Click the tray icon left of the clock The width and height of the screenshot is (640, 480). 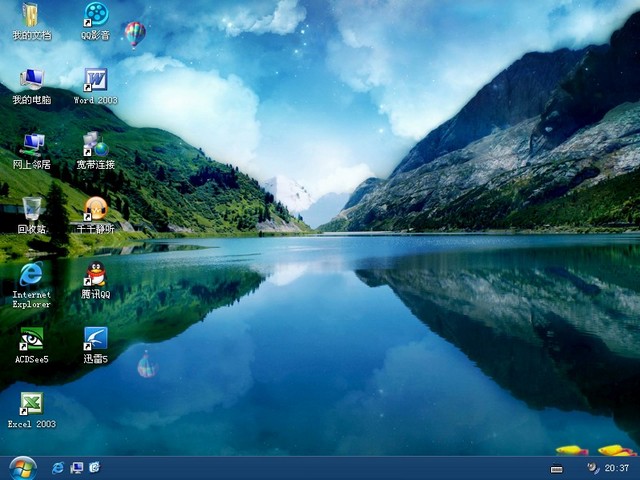click(592, 468)
